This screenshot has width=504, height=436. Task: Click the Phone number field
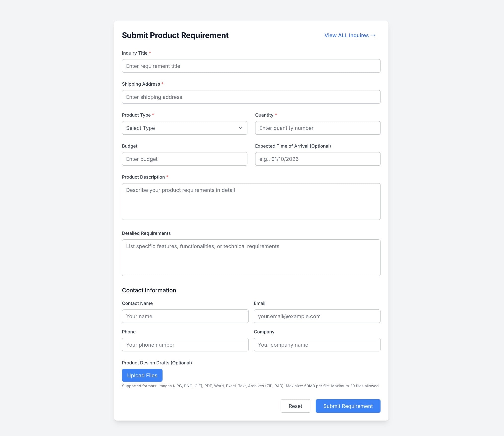(185, 345)
